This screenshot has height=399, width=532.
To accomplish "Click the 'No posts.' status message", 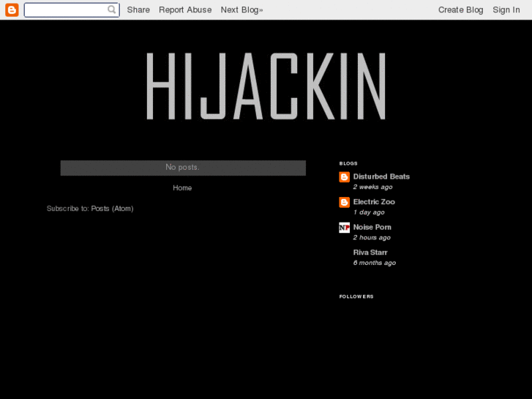I will pyautogui.click(x=182, y=167).
